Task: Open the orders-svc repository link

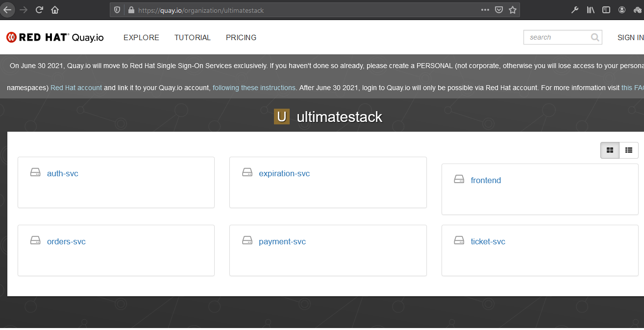Action: pos(66,241)
